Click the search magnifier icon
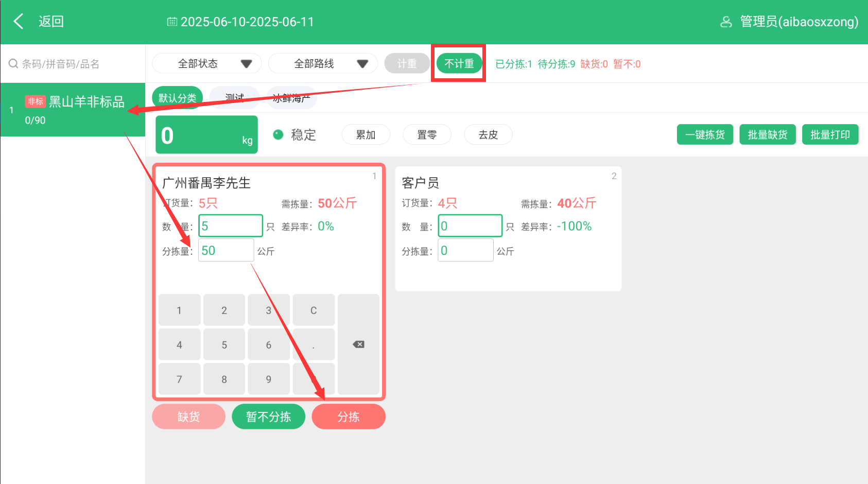Screen dimensions: 868x484 point(13,64)
